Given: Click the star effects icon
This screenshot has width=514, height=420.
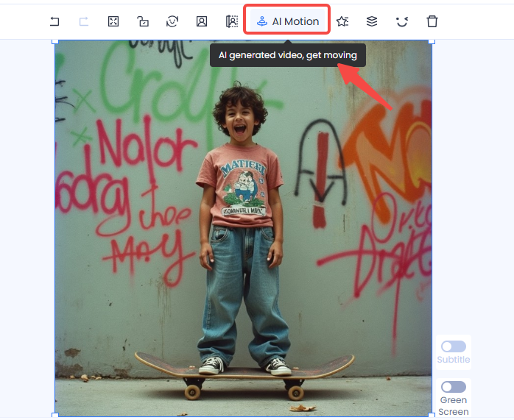Looking at the screenshot, I should tap(342, 21).
